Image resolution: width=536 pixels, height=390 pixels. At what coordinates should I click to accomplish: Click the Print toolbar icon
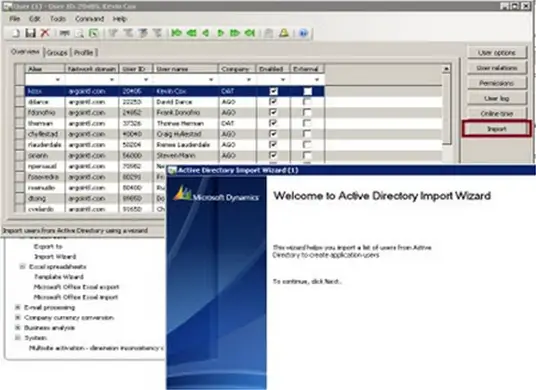coord(65,33)
